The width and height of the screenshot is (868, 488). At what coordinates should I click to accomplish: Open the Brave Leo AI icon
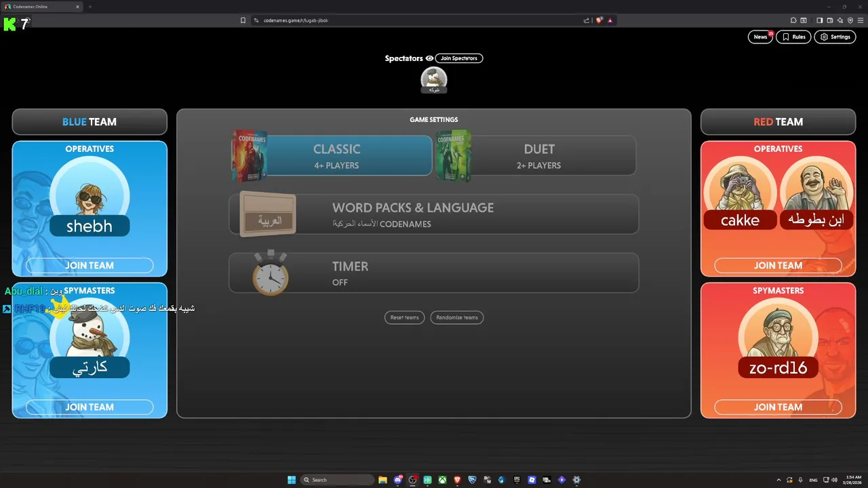pyautogui.click(x=840, y=20)
